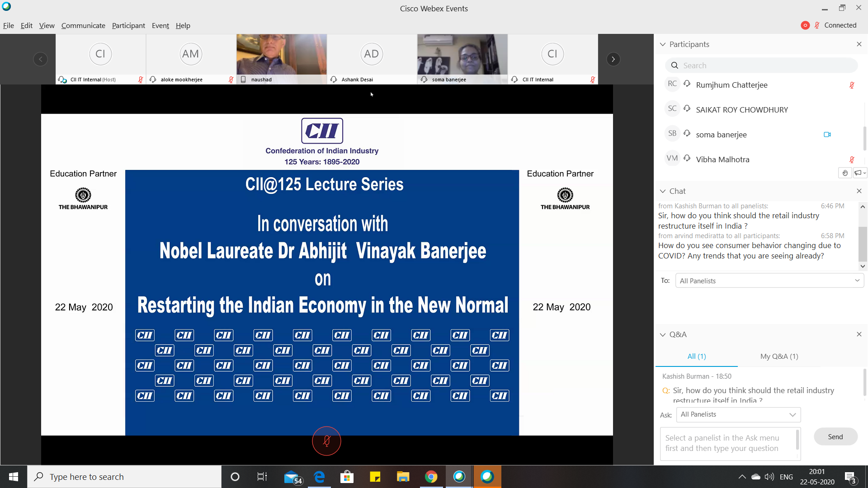Click the red unmute microphone button
This screenshot has height=488, width=868.
pyautogui.click(x=326, y=441)
